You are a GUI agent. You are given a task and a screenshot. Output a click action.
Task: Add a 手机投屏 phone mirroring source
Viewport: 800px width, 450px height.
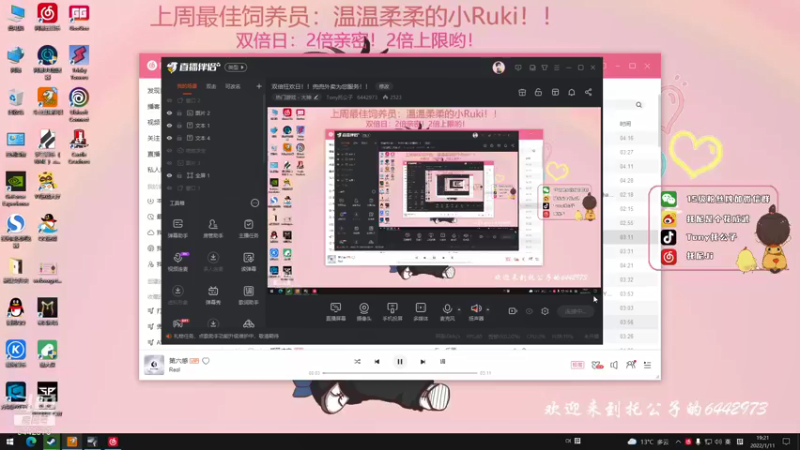click(392, 311)
